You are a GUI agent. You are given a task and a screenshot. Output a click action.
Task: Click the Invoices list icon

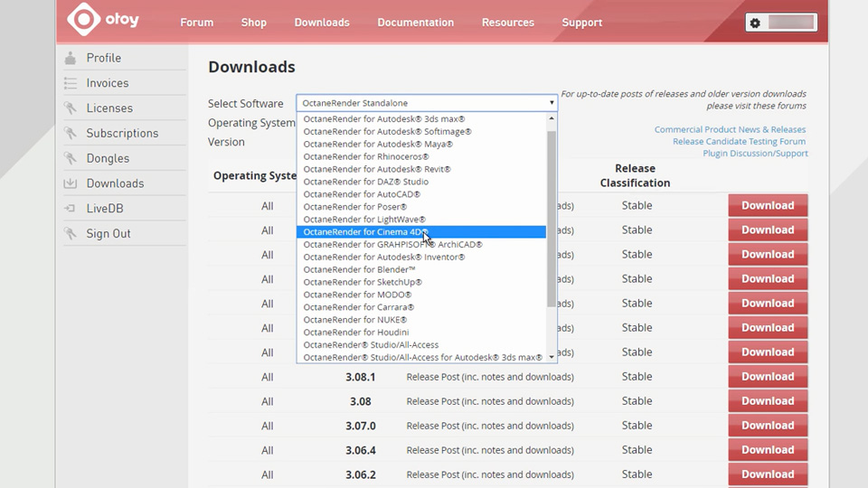[x=71, y=83]
